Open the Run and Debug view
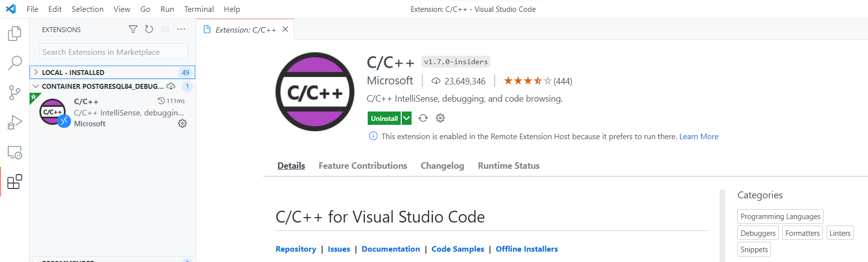This screenshot has height=262, width=868. 15,122
